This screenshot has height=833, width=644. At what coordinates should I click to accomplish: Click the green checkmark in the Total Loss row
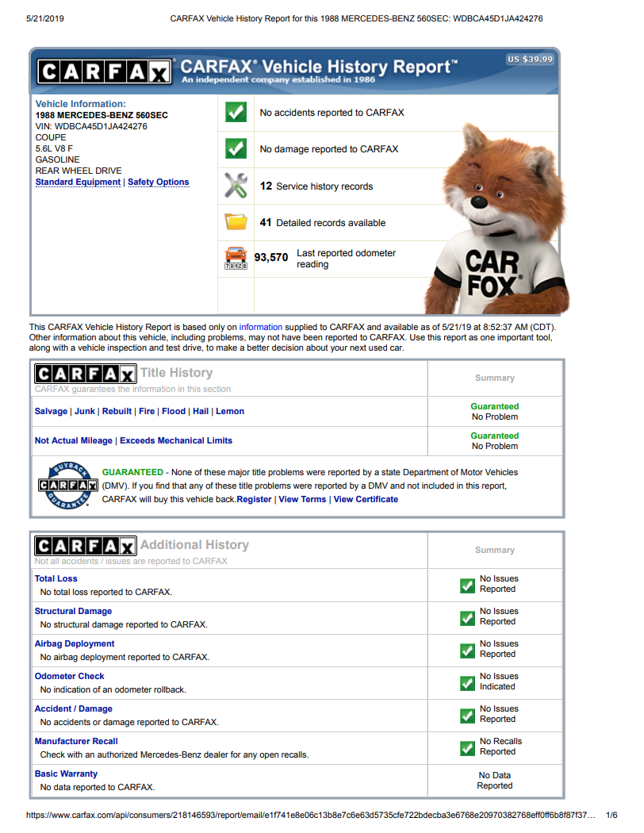pos(467,585)
